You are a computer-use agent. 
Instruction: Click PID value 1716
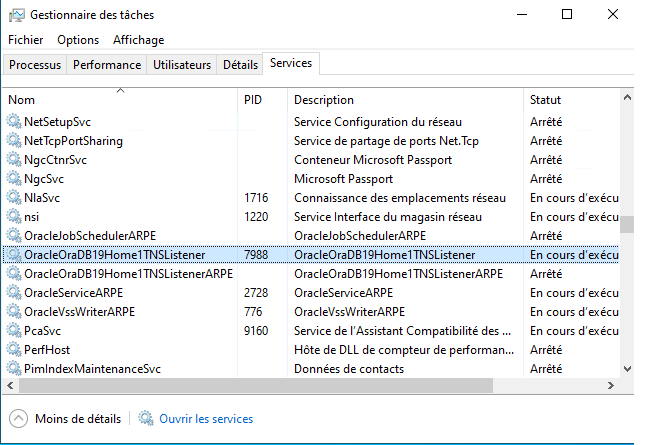pyautogui.click(x=256, y=198)
